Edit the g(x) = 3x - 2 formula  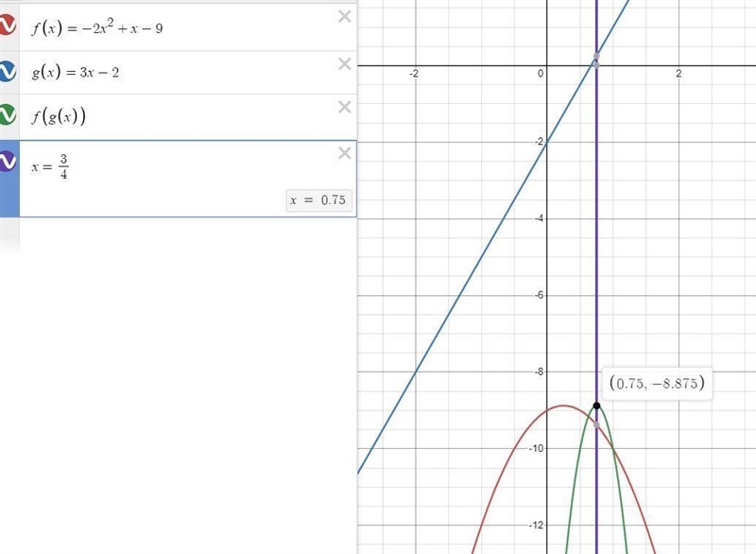click(76, 73)
